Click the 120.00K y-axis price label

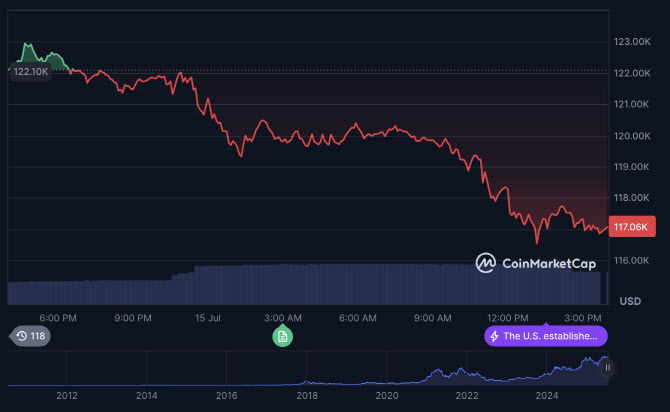pyautogui.click(x=632, y=135)
